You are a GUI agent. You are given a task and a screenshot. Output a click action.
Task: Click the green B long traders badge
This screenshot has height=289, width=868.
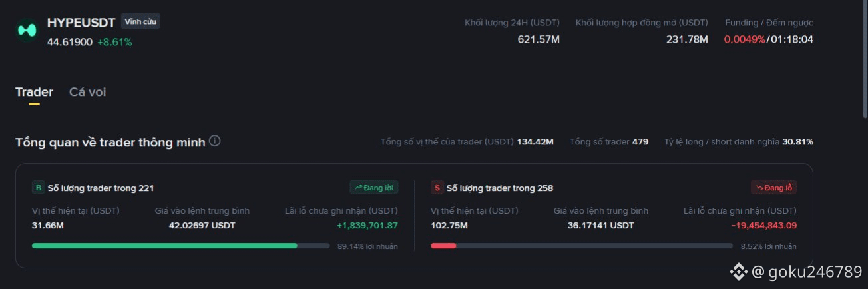[38, 188]
